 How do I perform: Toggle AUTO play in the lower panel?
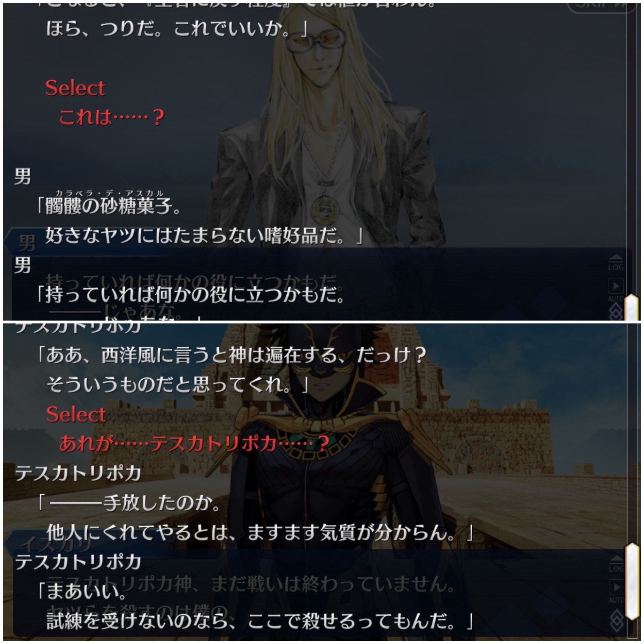coord(616,591)
